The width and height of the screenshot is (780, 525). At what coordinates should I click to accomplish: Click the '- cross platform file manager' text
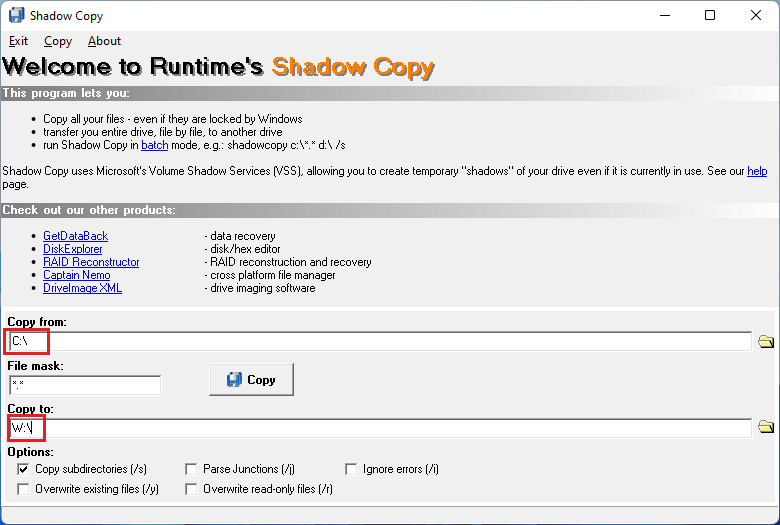[x=270, y=275]
